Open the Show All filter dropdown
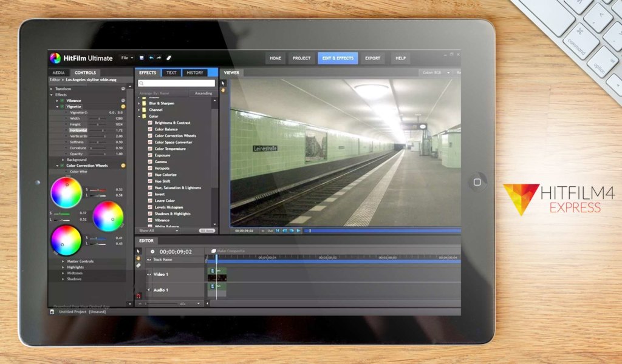This screenshot has height=364, width=622. coord(158,231)
